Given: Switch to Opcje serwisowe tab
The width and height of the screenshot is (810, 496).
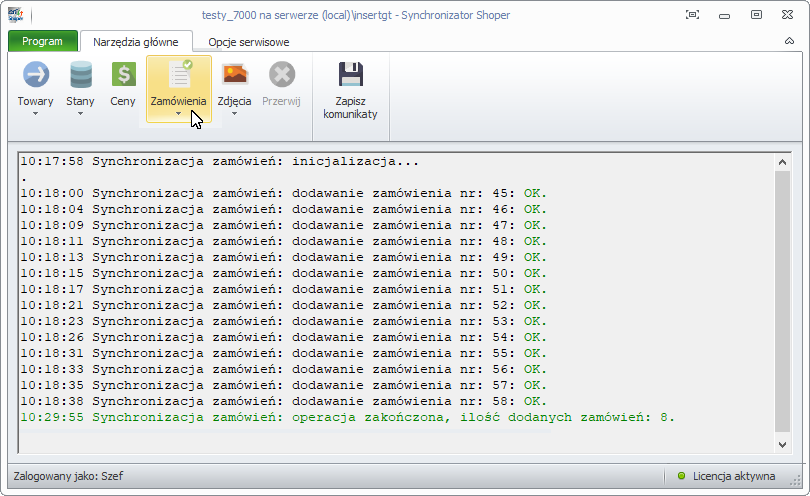Looking at the screenshot, I should (248, 42).
